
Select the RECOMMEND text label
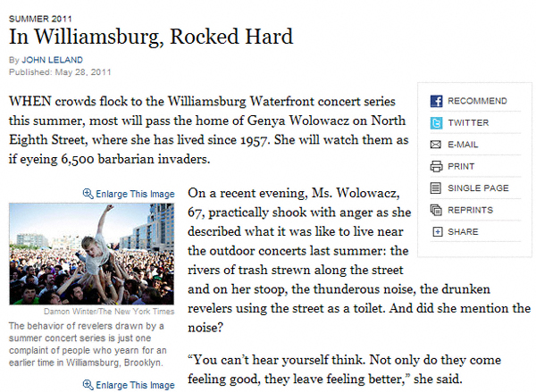click(x=477, y=102)
